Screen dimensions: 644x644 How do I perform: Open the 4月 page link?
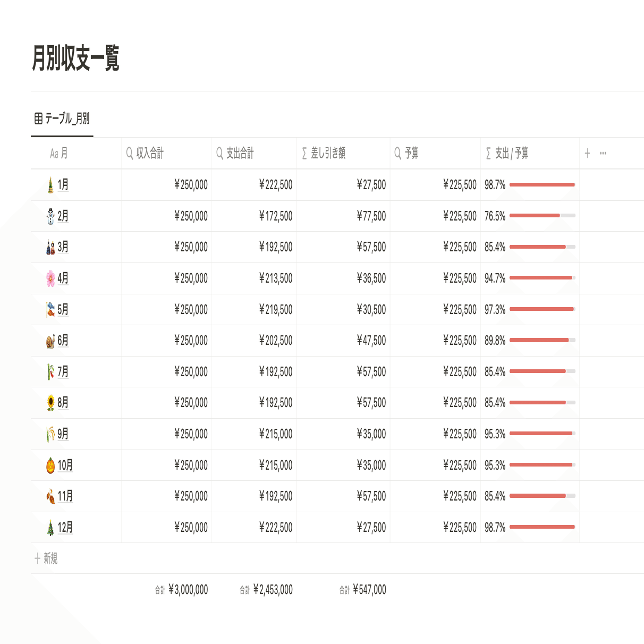tap(63, 278)
